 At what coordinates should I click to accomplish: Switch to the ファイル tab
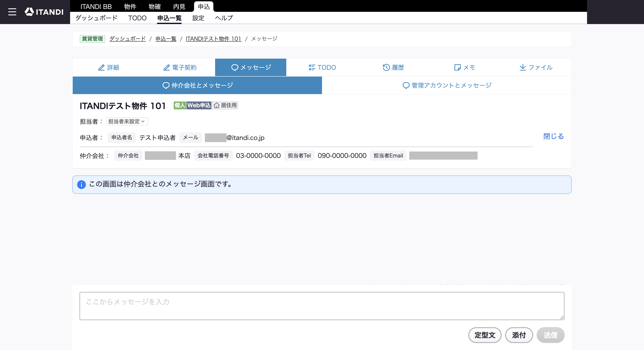click(536, 67)
